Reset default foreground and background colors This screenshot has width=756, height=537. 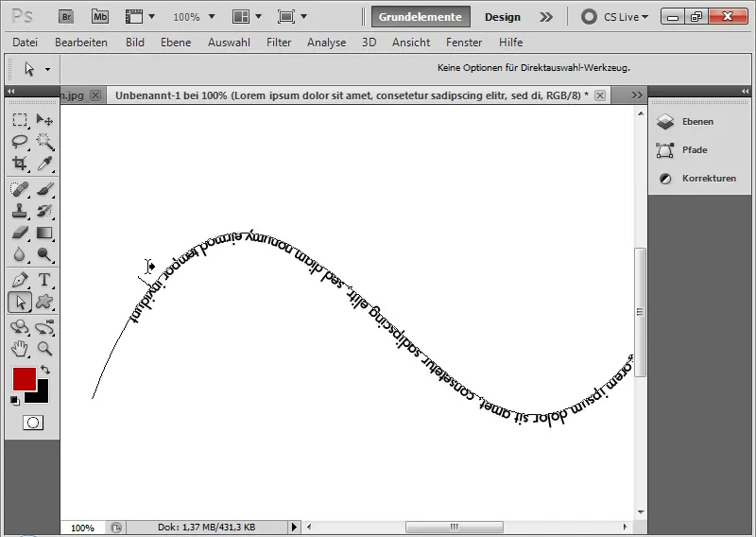click(15, 401)
